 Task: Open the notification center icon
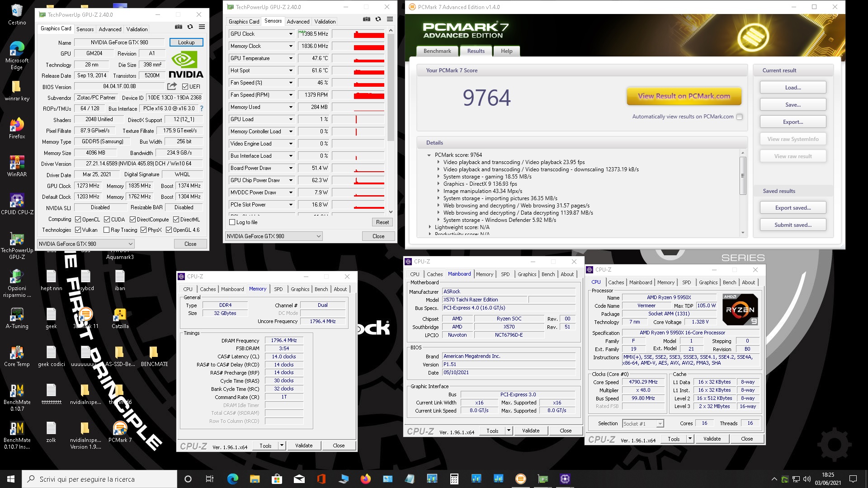tap(853, 479)
